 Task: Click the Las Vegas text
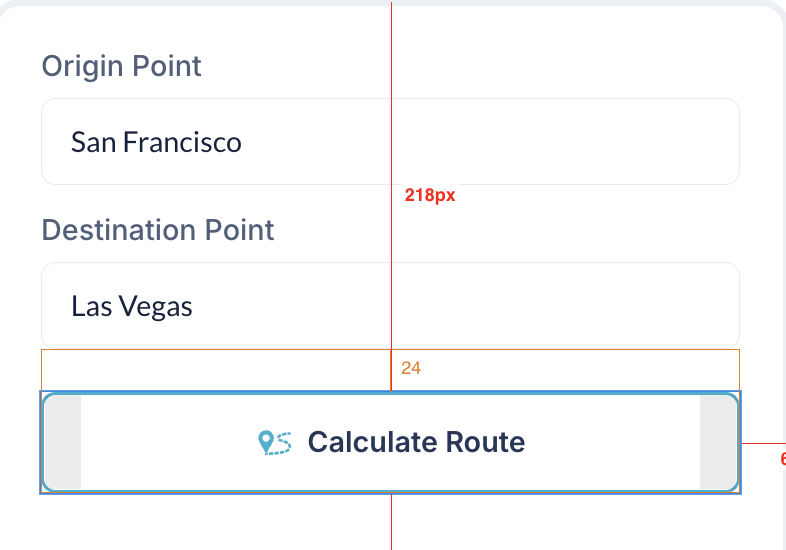click(132, 306)
